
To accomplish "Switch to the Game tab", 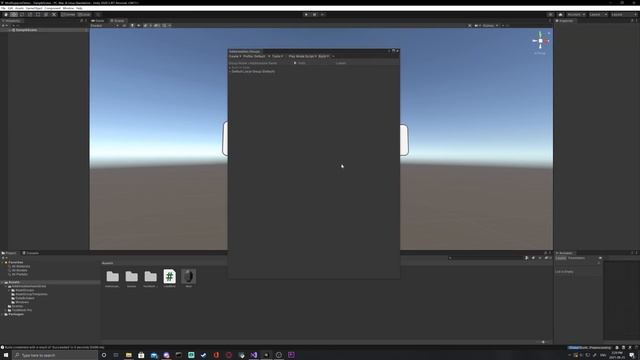I will [x=98, y=20].
